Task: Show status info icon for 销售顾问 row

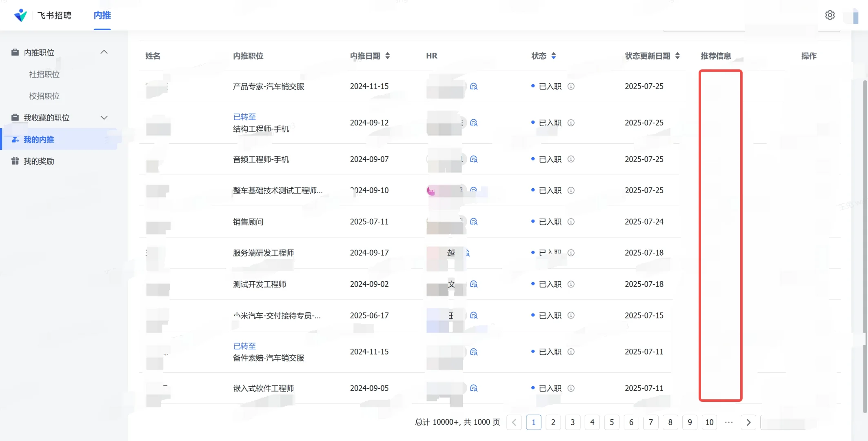Action: click(x=571, y=222)
